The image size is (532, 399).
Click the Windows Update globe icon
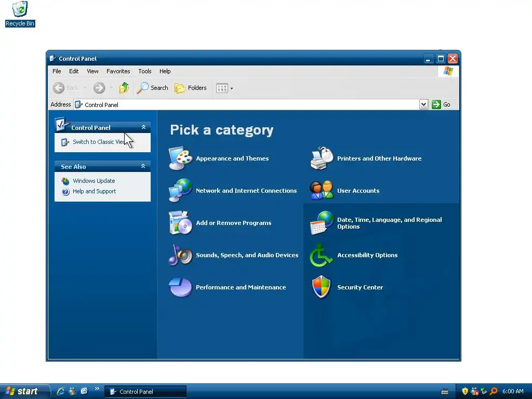click(x=65, y=181)
